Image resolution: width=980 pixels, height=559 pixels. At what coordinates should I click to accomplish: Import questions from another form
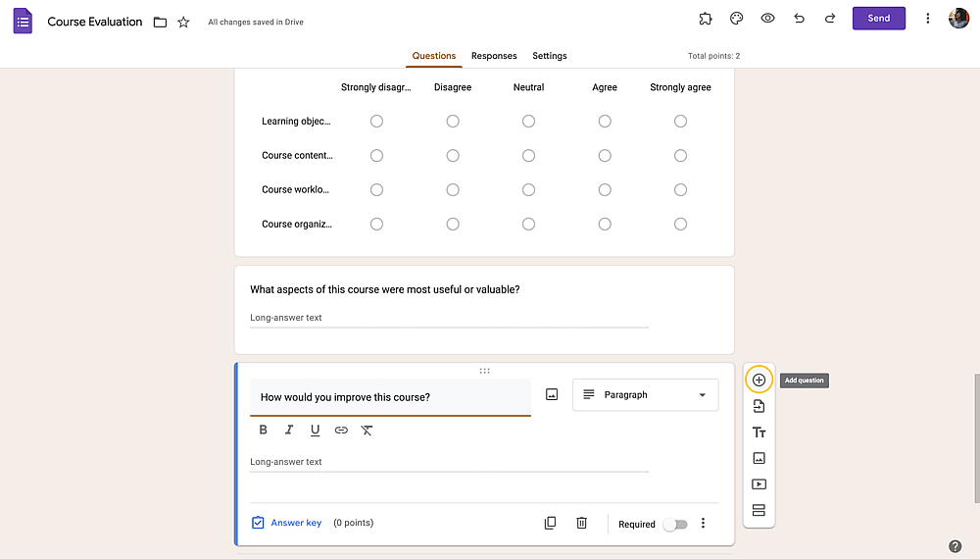(759, 406)
